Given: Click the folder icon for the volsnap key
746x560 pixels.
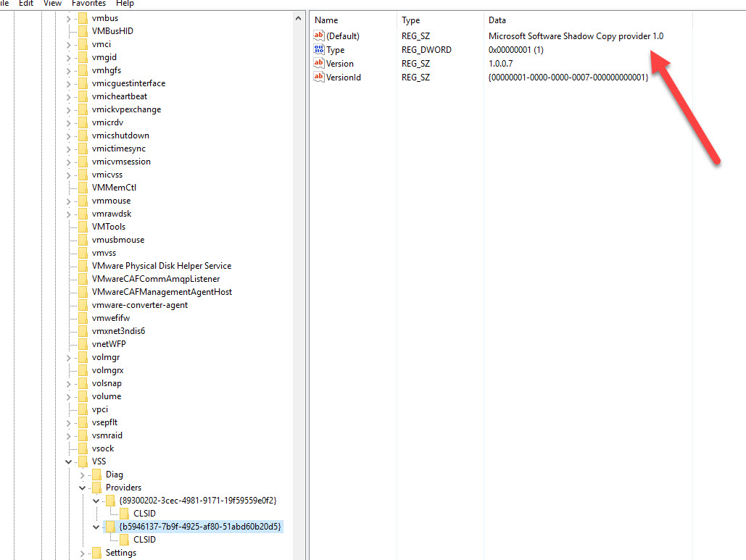Looking at the screenshot, I should [82, 383].
